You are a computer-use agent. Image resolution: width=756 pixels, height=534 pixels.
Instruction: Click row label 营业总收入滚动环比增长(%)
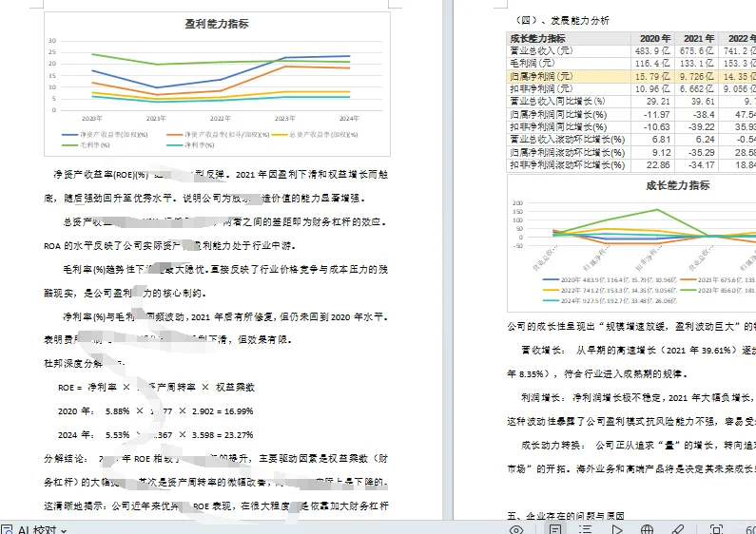pos(569,140)
